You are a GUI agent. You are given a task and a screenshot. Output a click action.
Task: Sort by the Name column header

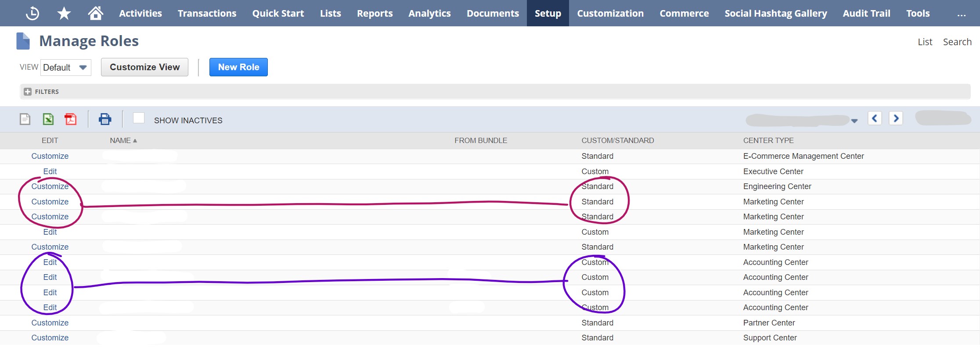[x=123, y=140]
